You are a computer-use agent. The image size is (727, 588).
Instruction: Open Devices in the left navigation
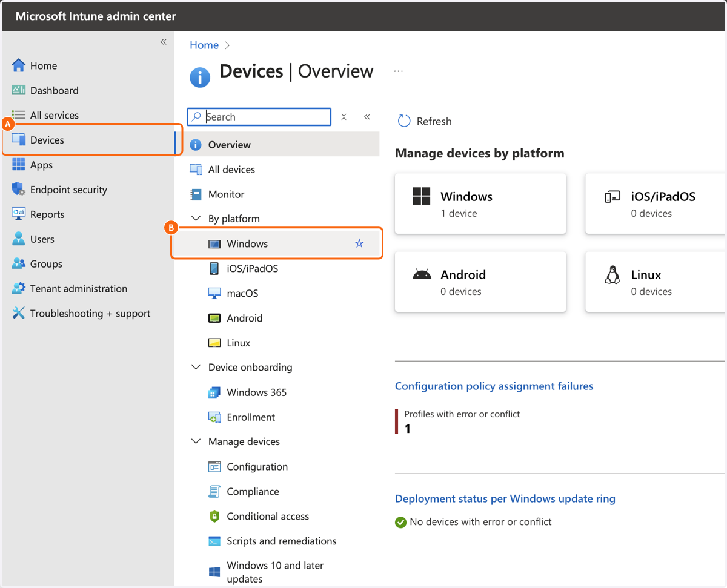(x=91, y=140)
